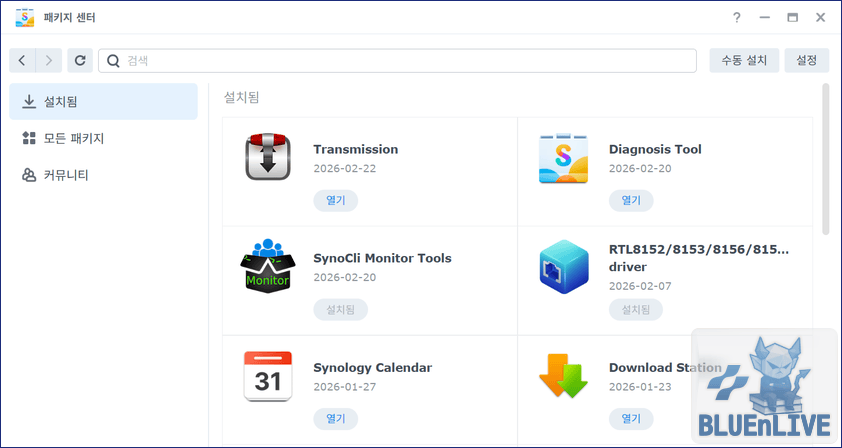
Task: Select the 설치됨 sidebar tab
Action: 103,102
